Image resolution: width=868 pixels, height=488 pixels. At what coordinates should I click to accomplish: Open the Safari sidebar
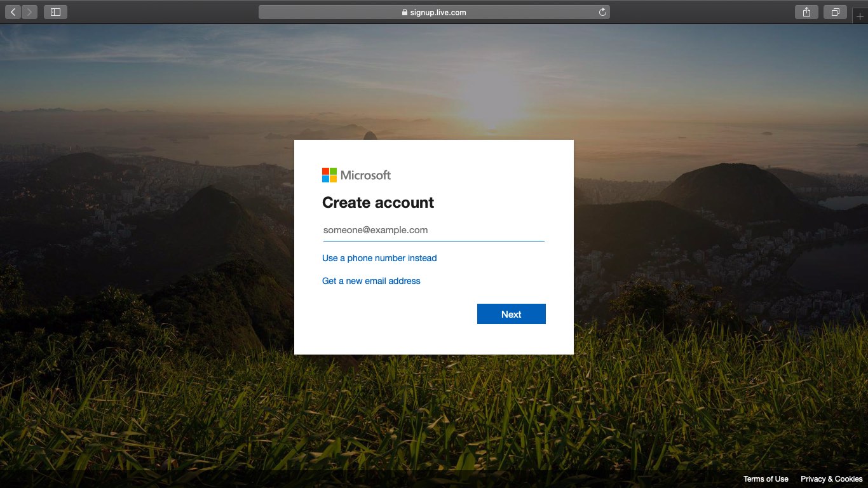[x=55, y=11]
